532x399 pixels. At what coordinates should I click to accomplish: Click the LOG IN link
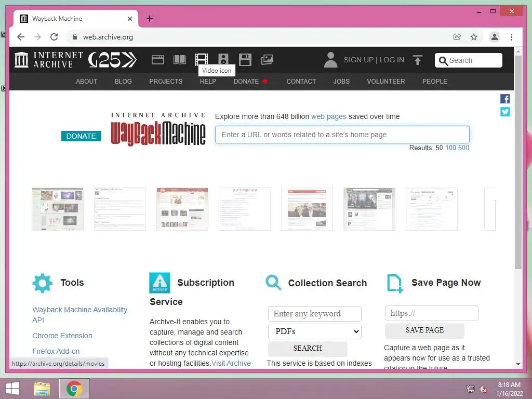[392, 60]
